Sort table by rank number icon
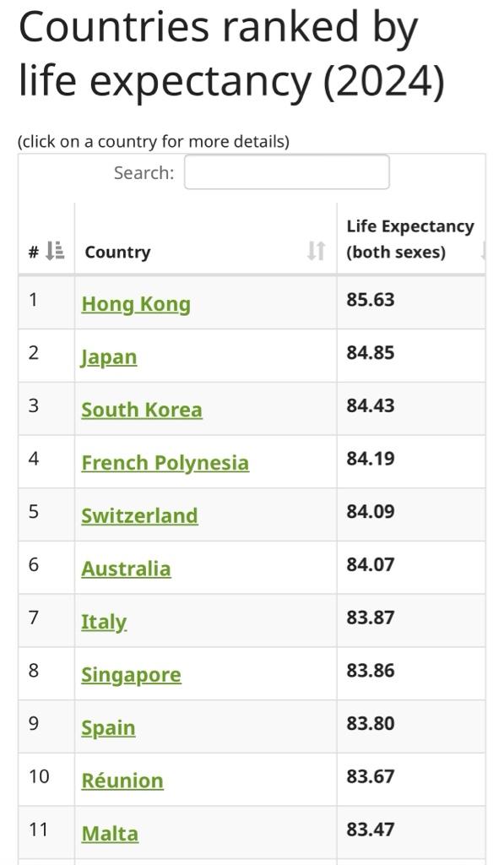Viewport: 504px width, 865px height. (x=55, y=251)
